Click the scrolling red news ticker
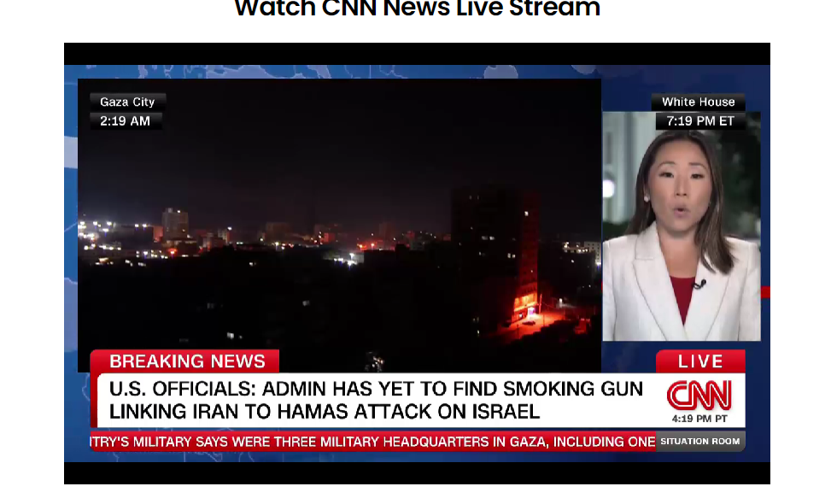831x504 pixels. (x=373, y=442)
